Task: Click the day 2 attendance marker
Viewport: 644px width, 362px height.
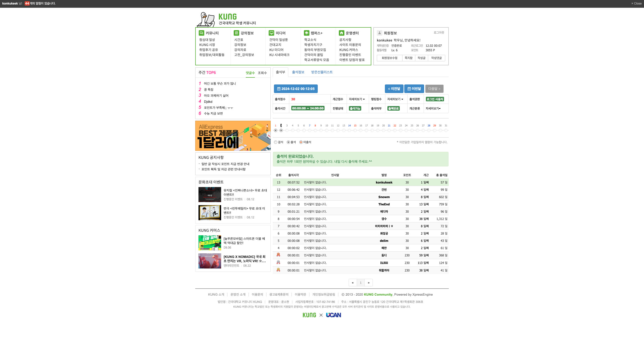Action: click(281, 130)
